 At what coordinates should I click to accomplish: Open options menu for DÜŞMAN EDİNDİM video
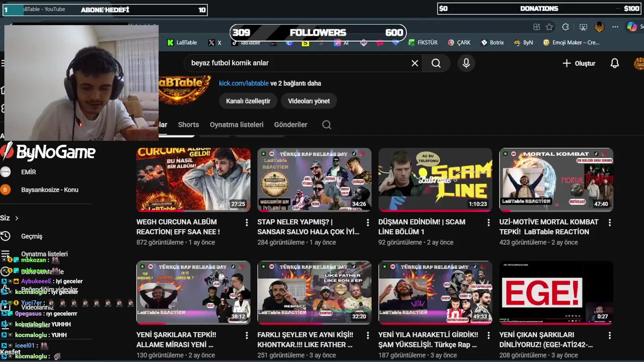point(489,222)
